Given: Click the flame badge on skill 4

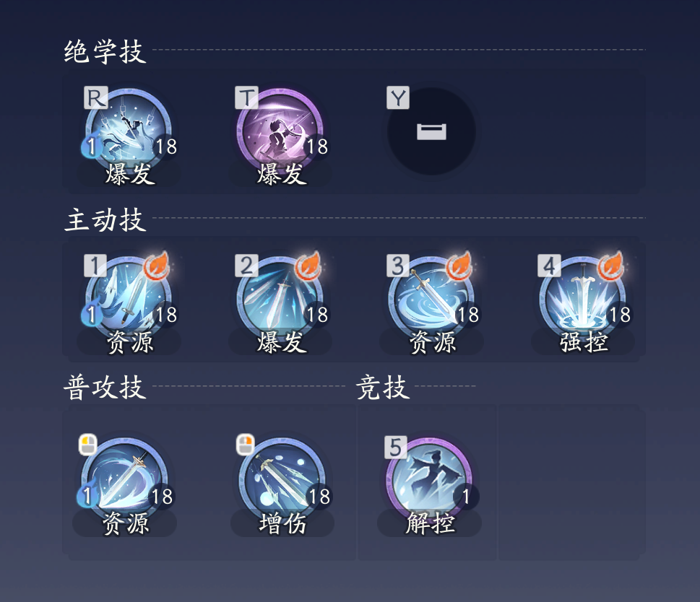Looking at the screenshot, I should pyautogui.click(x=610, y=266).
